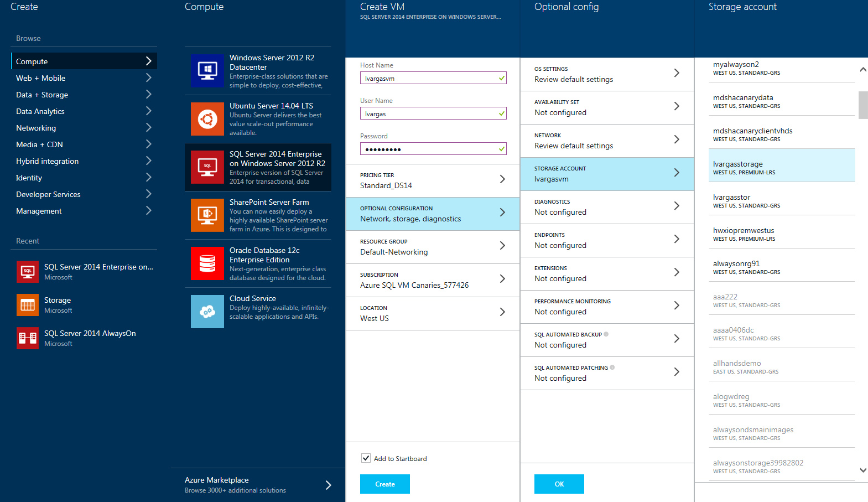Click the SharePoint Server Farm icon
868x502 pixels.
click(x=207, y=215)
